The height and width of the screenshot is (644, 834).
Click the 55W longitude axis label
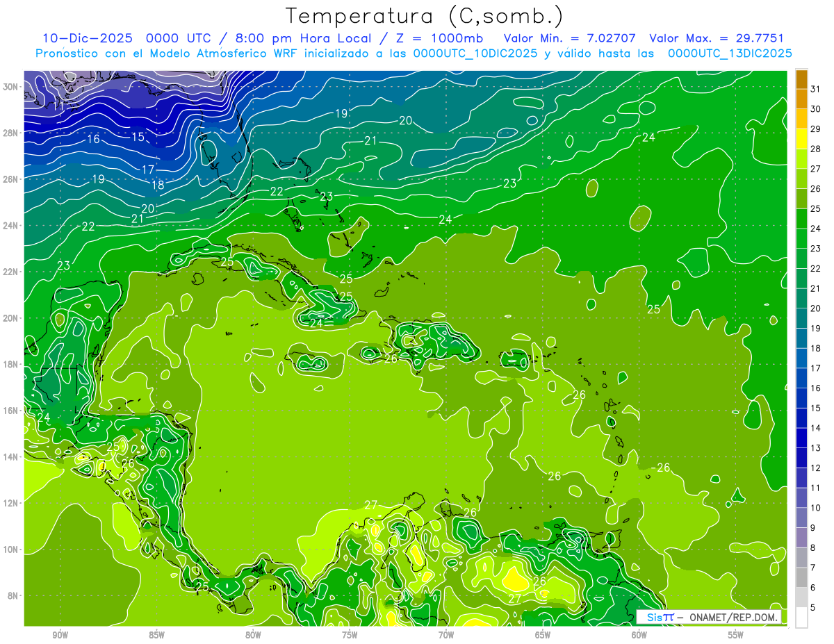coord(735,635)
